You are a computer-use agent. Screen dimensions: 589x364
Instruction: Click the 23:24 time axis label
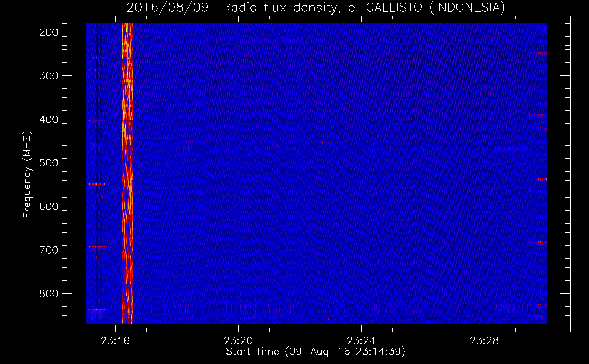pos(361,341)
